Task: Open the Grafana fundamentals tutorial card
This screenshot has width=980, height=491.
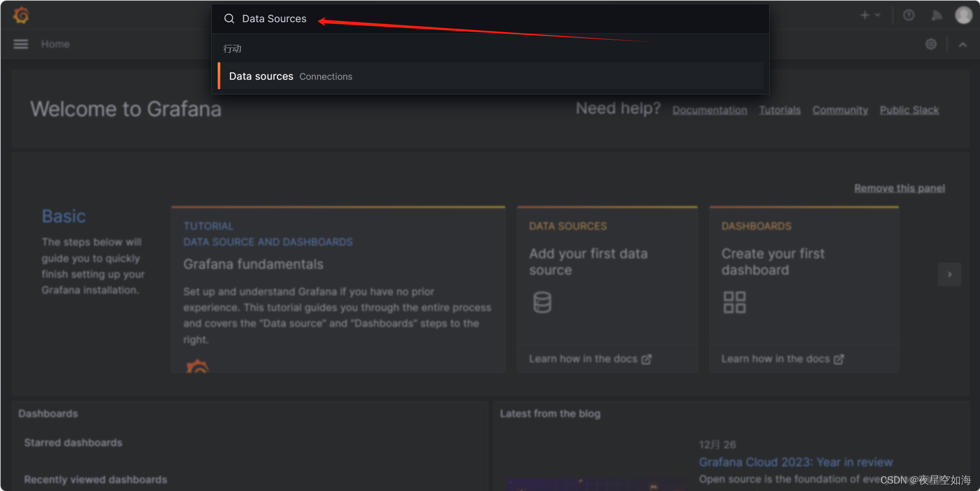Action: click(338, 289)
